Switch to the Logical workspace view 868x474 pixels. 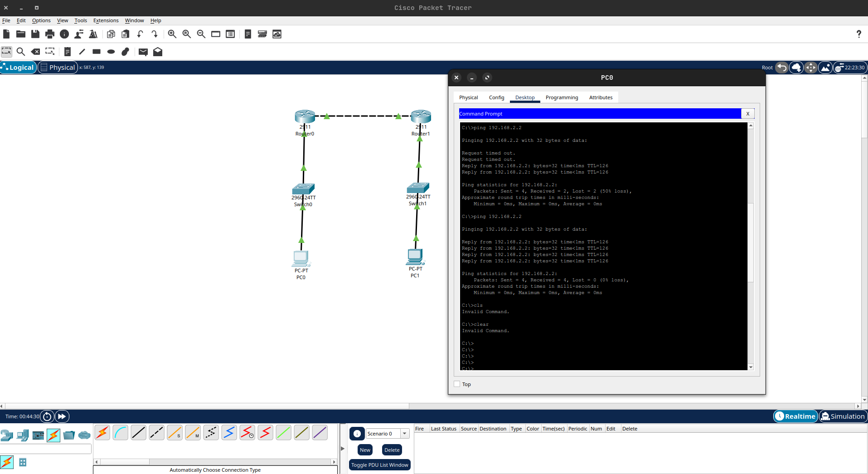[x=18, y=68]
